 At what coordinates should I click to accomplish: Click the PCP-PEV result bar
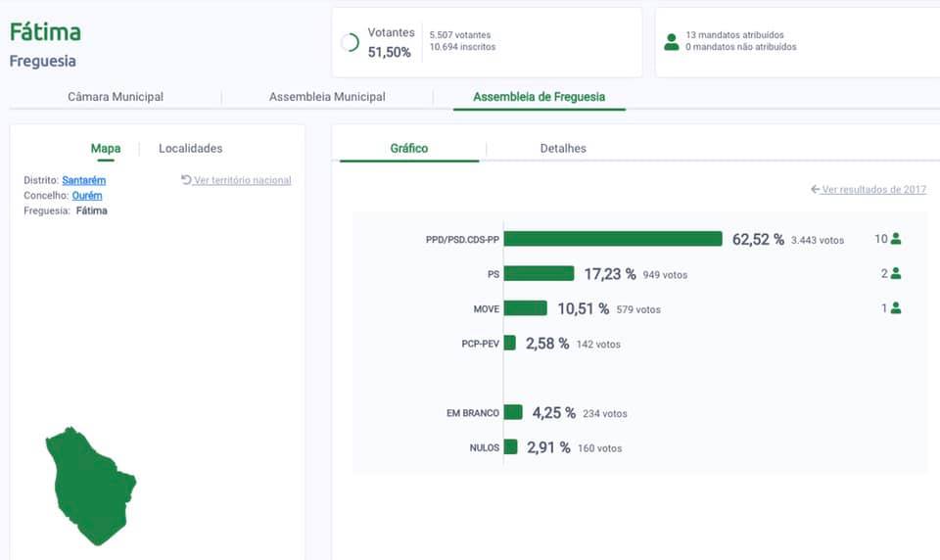coord(509,343)
